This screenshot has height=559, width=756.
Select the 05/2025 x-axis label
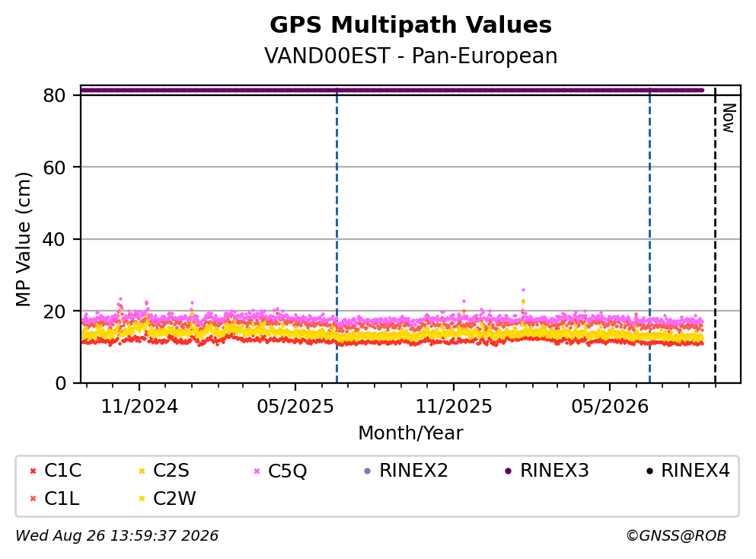pyautogui.click(x=295, y=407)
